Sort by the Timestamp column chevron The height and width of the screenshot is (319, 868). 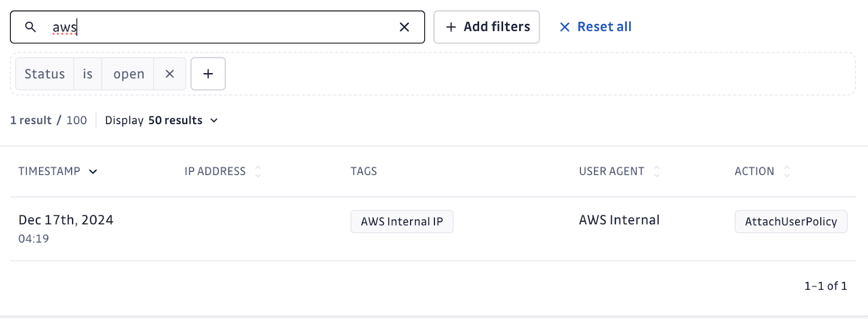click(93, 171)
